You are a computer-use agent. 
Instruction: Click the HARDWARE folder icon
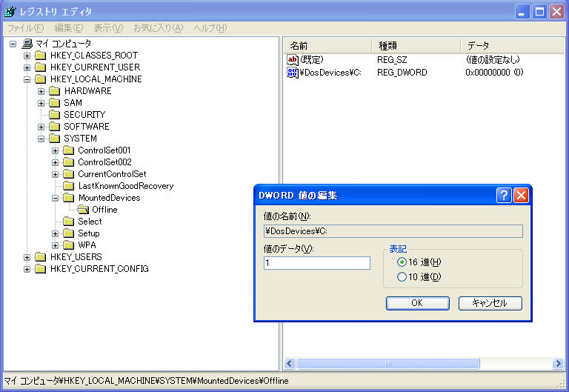54,91
